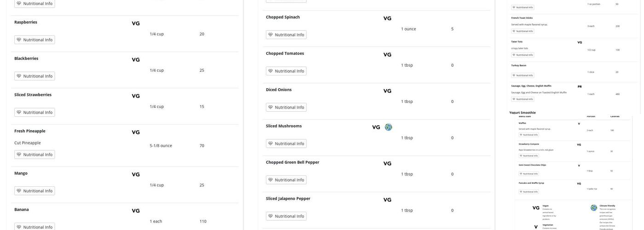
Task: Show Nutritional Info for Chopped Tomatoes
Action: pyautogui.click(x=286, y=71)
